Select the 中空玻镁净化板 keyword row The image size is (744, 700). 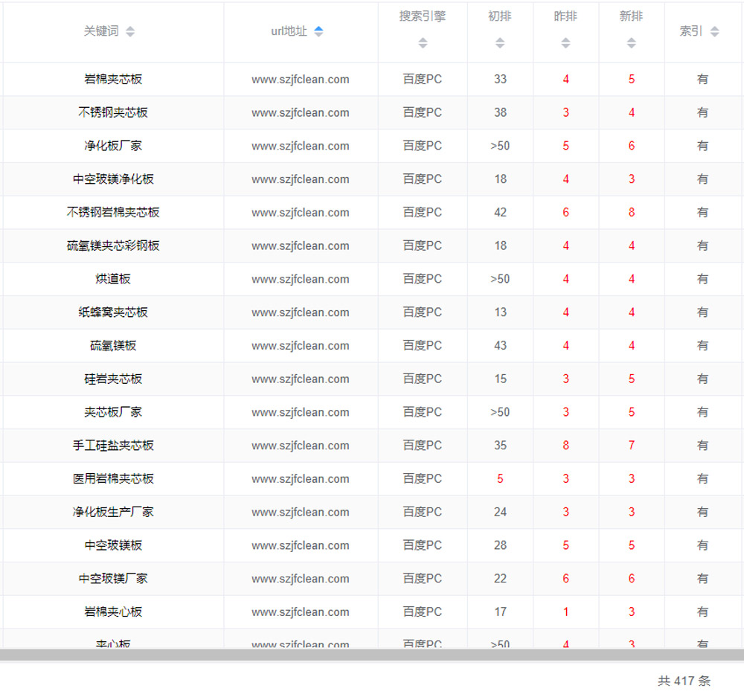pos(113,179)
